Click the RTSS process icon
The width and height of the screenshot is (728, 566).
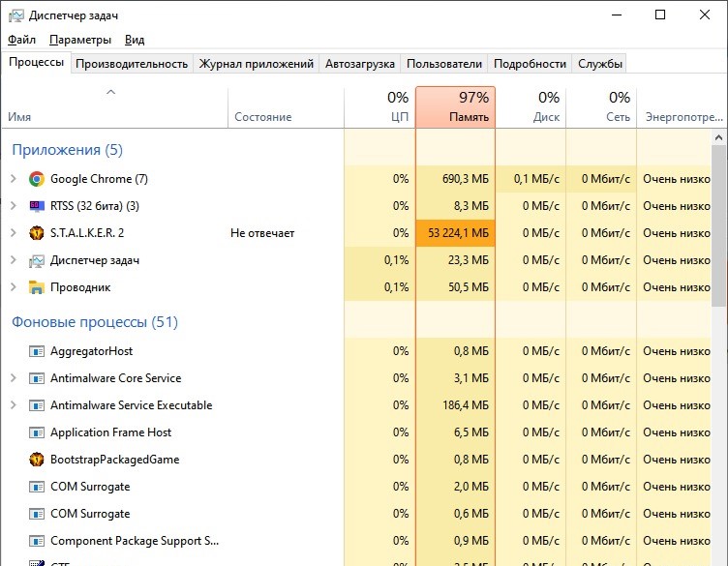37,206
